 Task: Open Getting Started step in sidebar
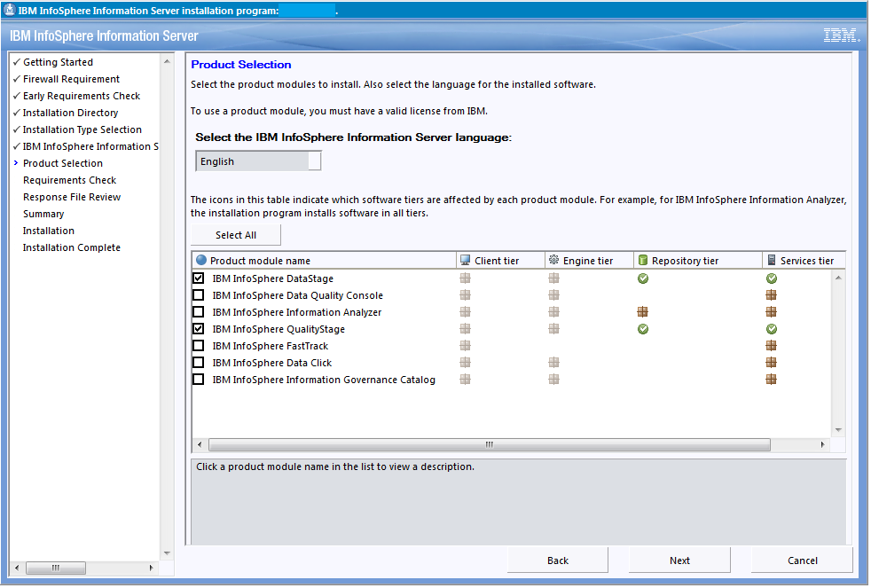coord(58,62)
